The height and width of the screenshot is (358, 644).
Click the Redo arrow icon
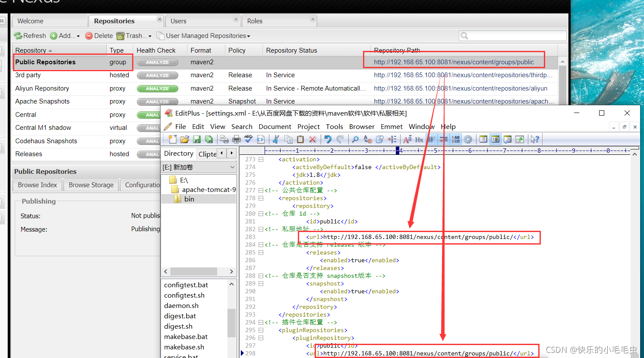click(x=340, y=139)
